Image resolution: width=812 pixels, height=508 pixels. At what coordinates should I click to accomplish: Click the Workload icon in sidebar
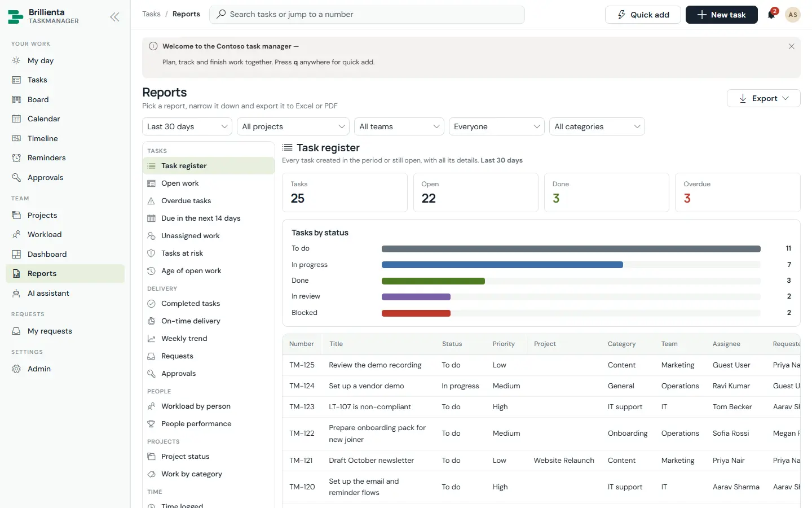coord(16,234)
